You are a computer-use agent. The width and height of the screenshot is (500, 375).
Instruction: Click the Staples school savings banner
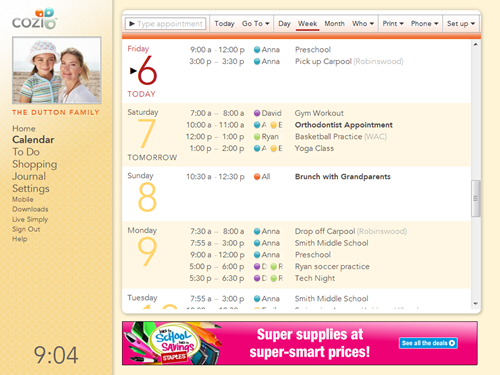tap(300, 343)
